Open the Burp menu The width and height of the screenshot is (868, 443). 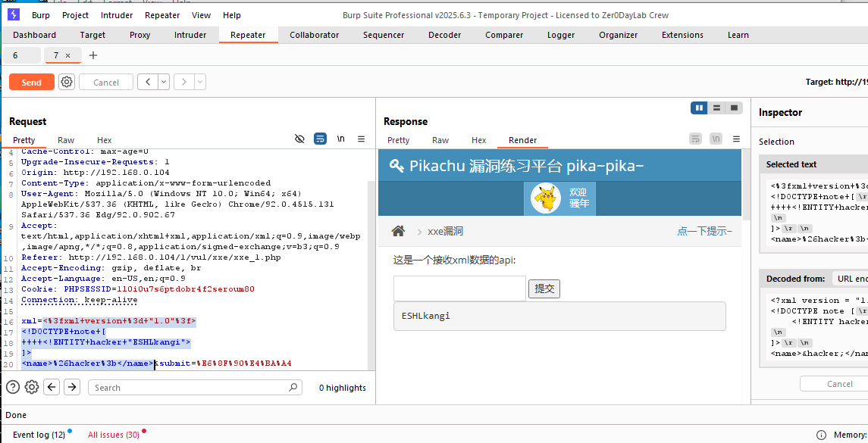coord(40,15)
